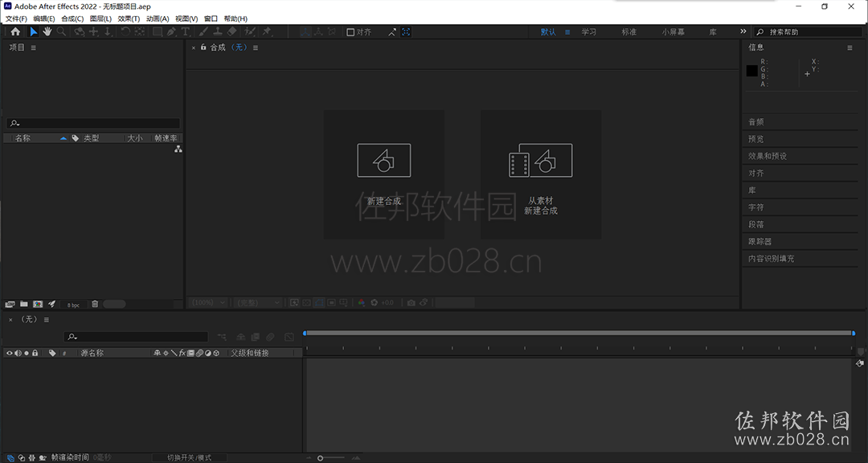
Task: Open the 默认 workspace menu icon
Action: click(x=567, y=32)
